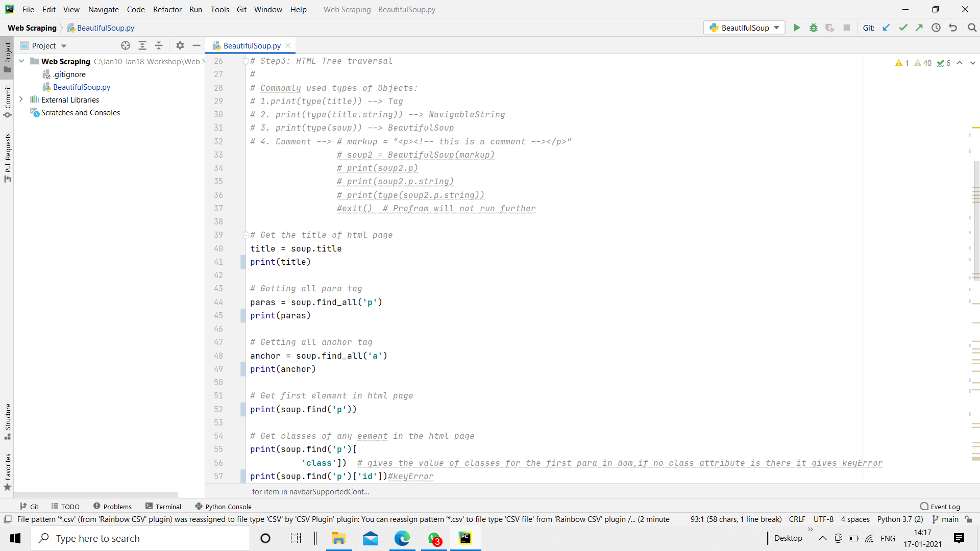Open BeautifulSoup run configuration dropdown
The height and width of the screenshot is (551, 980).
[744, 28]
